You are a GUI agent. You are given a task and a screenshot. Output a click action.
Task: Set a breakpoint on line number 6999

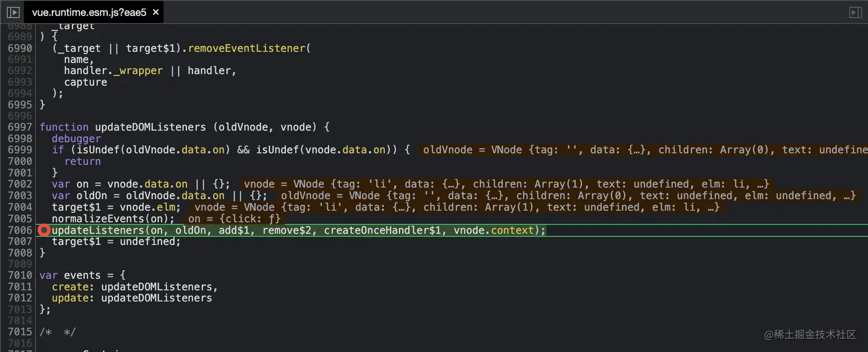20,150
